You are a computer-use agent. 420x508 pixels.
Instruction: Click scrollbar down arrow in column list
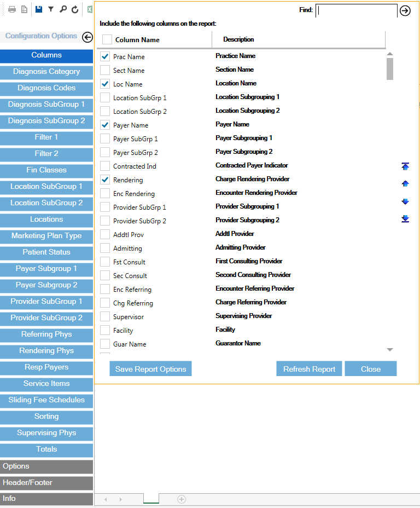pos(390,350)
